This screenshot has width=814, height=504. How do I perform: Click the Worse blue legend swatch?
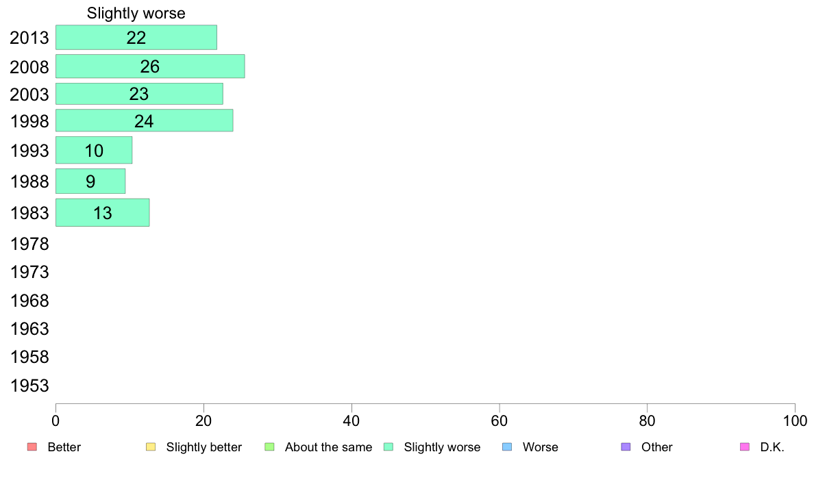[x=507, y=447]
